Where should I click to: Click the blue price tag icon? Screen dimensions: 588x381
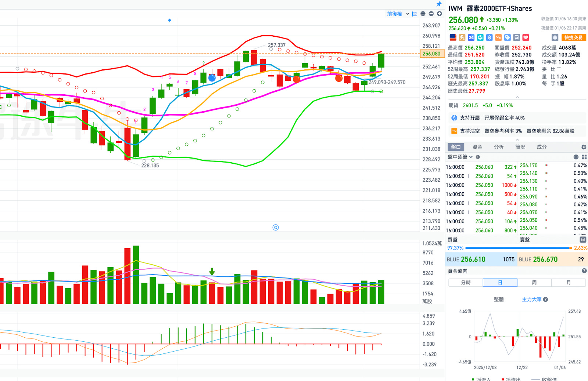(x=508, y=37)
